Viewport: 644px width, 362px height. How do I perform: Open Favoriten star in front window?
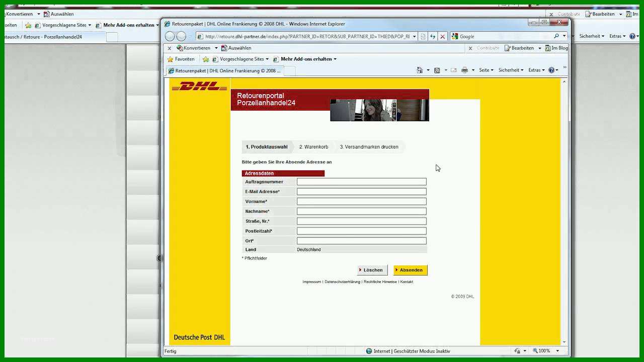coord(181,59)
